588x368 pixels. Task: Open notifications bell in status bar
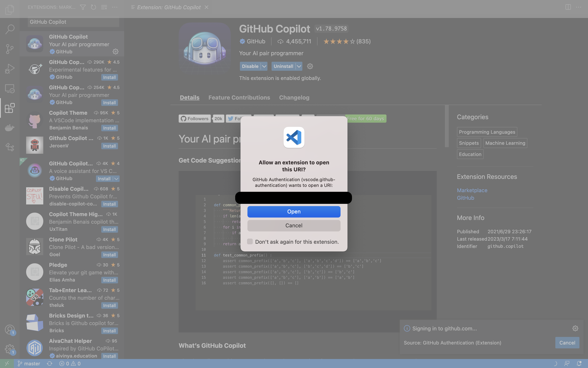click(x=579, y=363)
